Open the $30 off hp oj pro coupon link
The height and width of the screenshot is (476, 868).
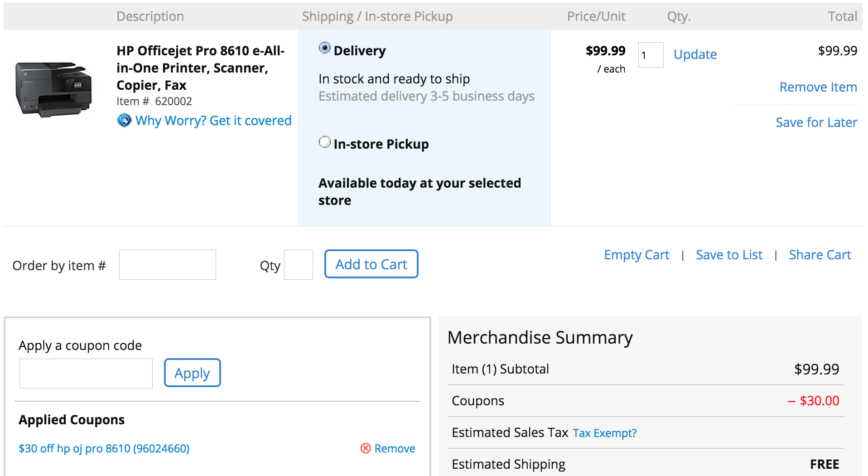click(104, 448)
